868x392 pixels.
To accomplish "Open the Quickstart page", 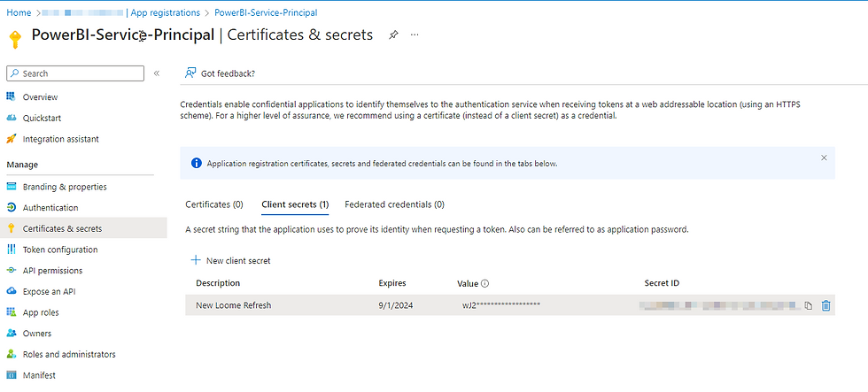I will pos(43,119).
